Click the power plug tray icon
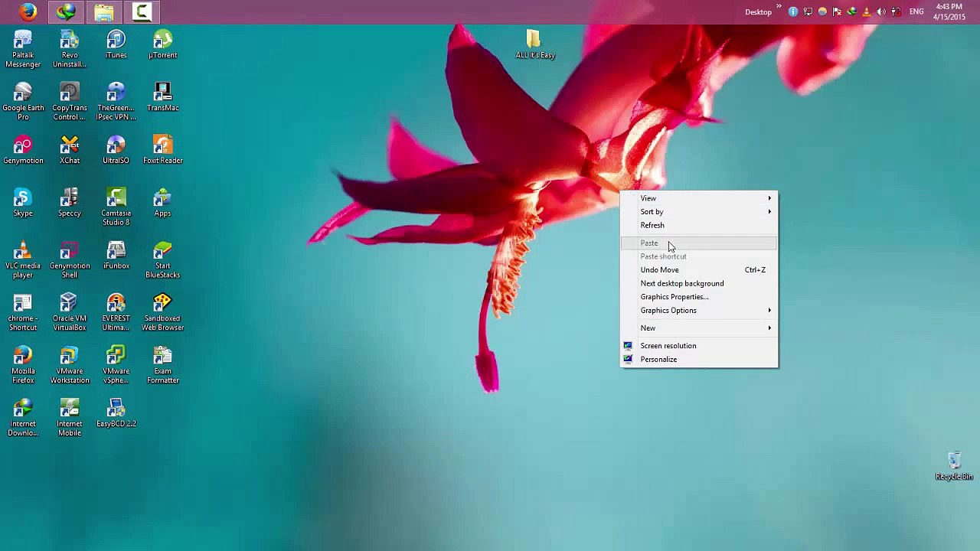 [896, 12]
